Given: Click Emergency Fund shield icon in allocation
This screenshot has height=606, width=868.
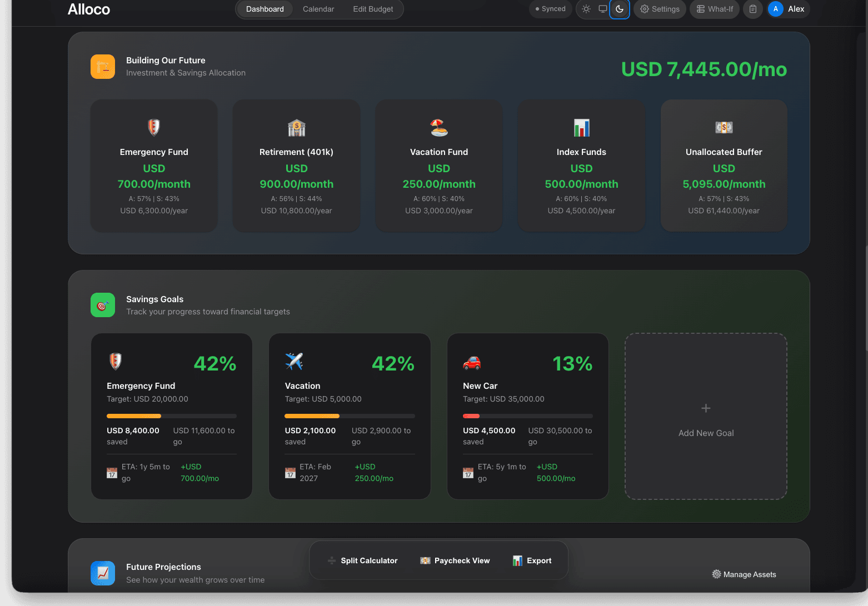Looking at the screenshot, I should pyautogui.click(x=154, y=127).
